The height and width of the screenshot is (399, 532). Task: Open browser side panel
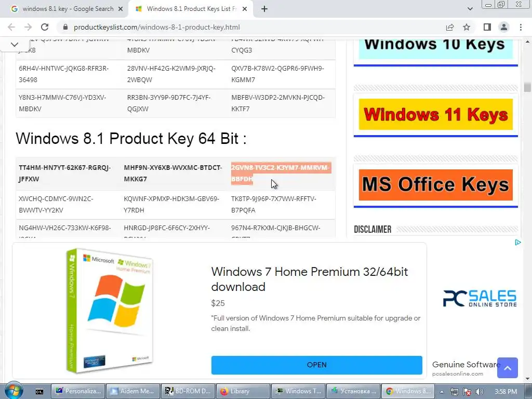[487, 27]
